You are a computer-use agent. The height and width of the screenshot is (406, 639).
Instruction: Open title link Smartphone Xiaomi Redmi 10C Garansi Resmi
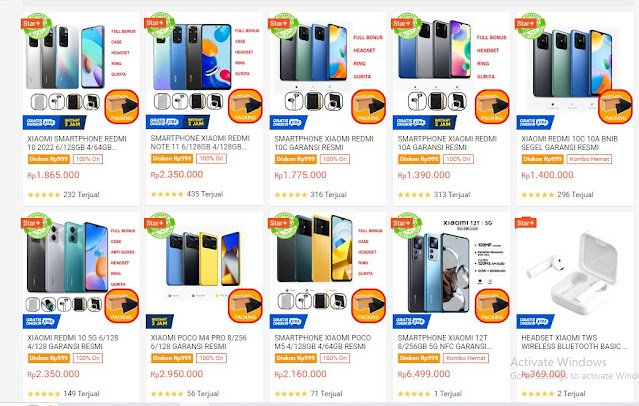(x=324, y=143)
